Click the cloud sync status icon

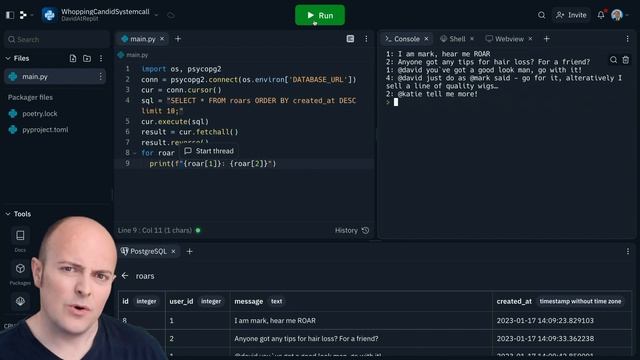point(171,16)
